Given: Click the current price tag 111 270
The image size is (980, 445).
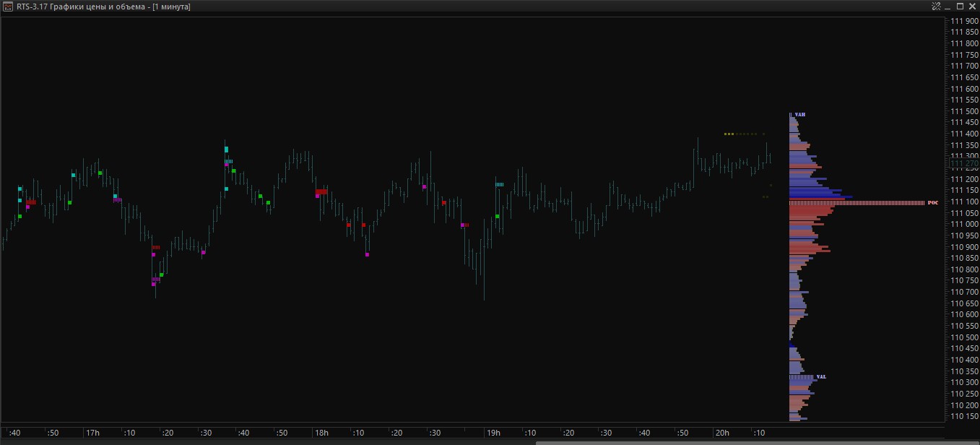Looking at the screenshot, I should [x=963, y=164].
